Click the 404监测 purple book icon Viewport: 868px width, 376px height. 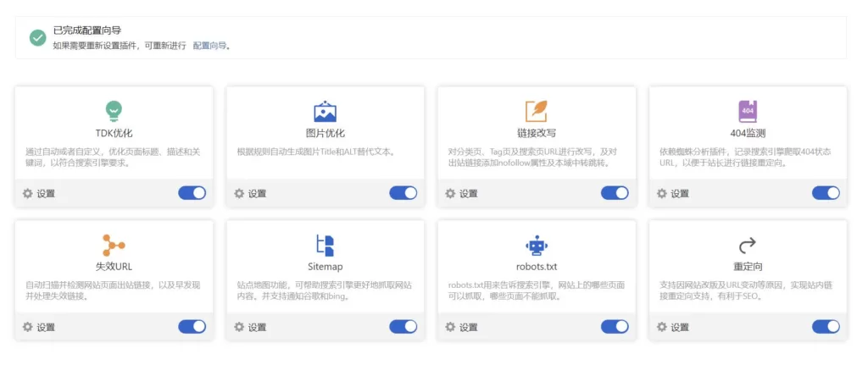pyautogui.click(x=748, y=111)
